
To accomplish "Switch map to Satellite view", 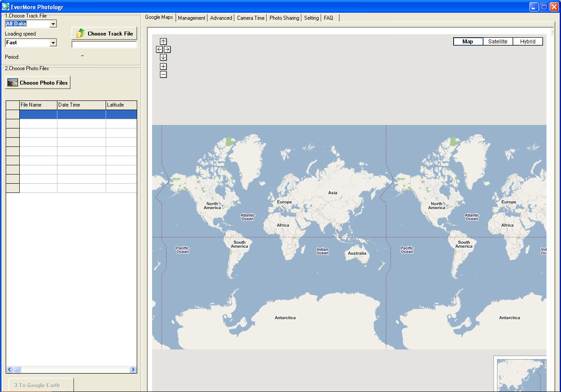I will pos(498,42).
